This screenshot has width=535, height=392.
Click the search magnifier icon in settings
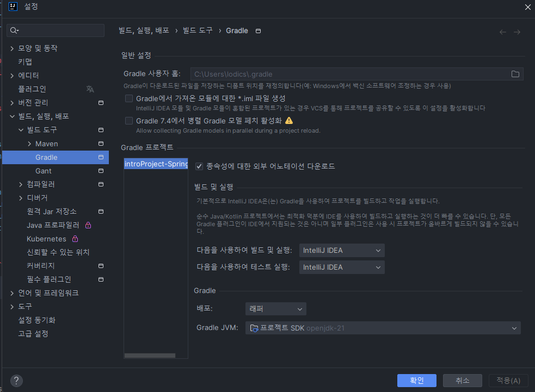click(14, 30)
